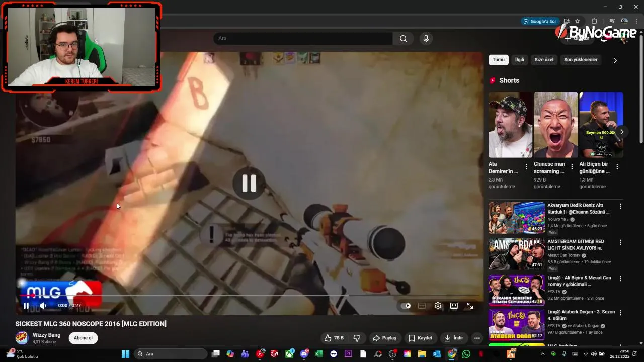Screen dimensions: 644x362
Task: Click the pause button in the player bar
Action: pos(26,305)
